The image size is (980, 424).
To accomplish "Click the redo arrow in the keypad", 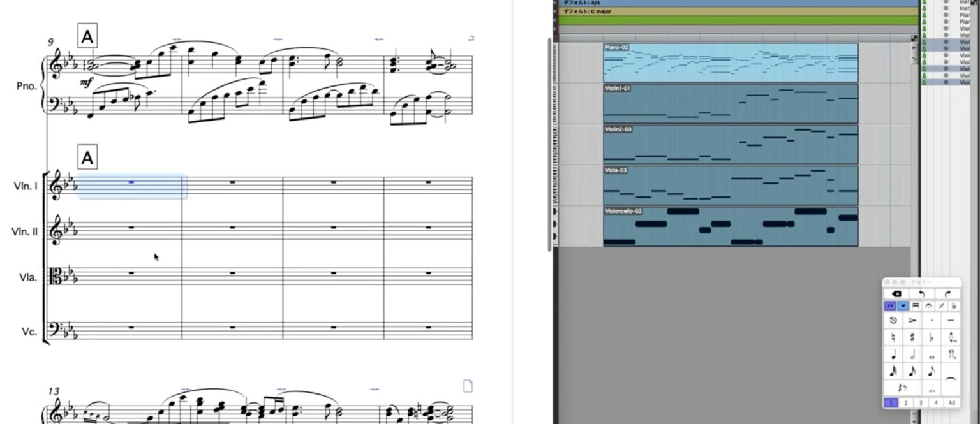I will coord(947,294).
